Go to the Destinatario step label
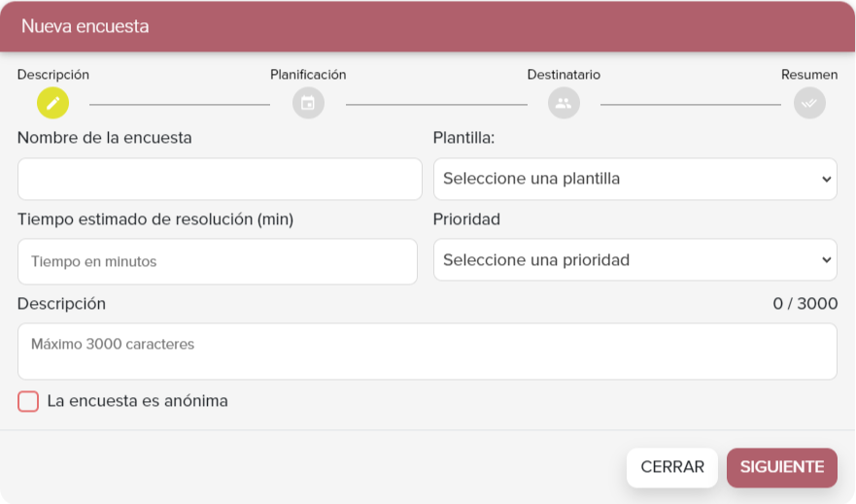 [564, 74]
